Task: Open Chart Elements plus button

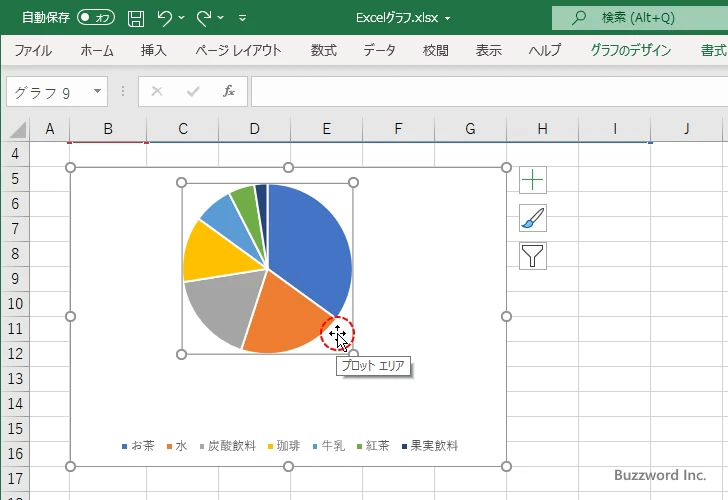Action: (x=533, y=180)
